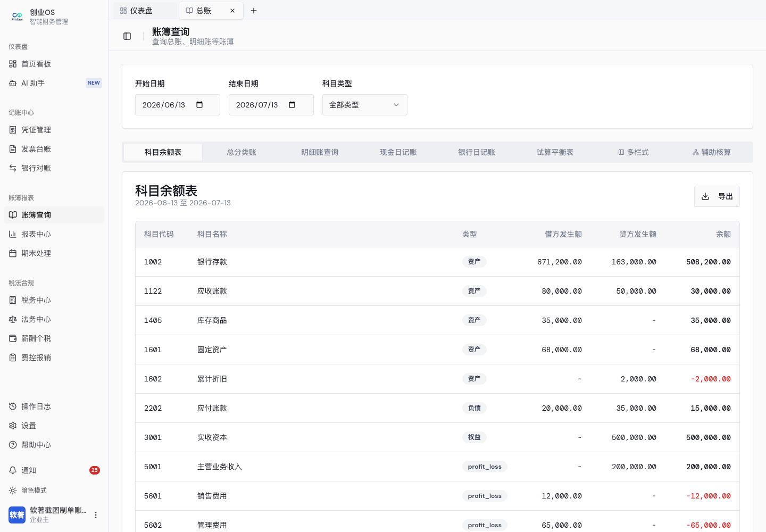Click the 671,200.00 debit amount

click(x=560, y=262)
